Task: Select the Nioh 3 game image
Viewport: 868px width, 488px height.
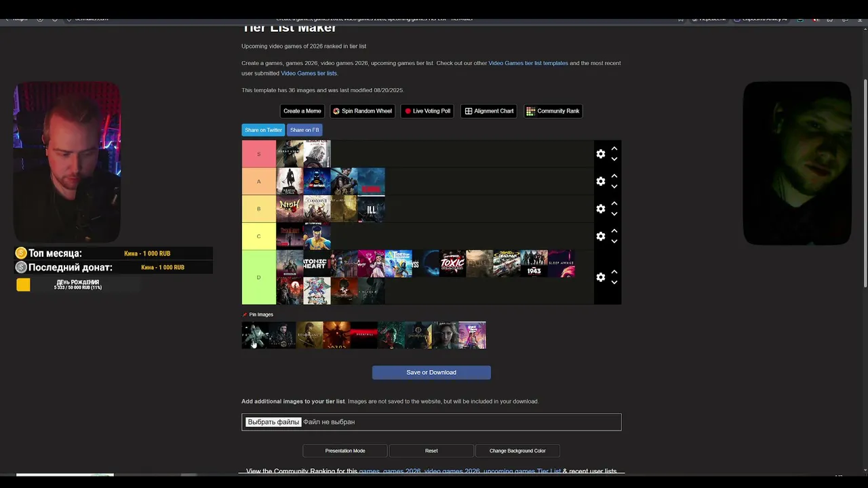Action: pyautogui.click(x=290, y=209)
